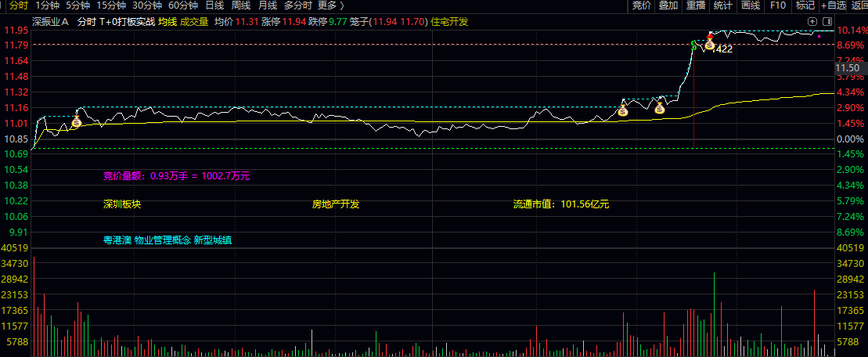Click the 住宅开发 industry label
The width and height of the screenshot is (868, 357).
point(449,22)
